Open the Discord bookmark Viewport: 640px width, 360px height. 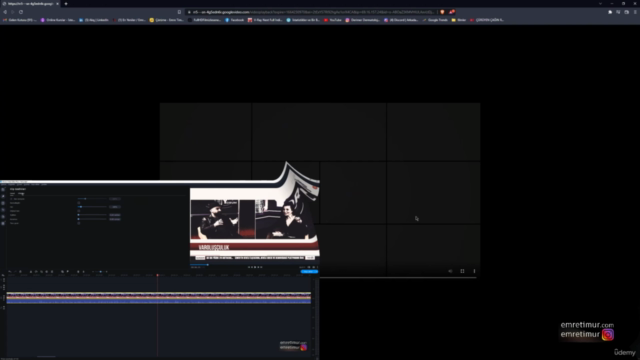[401, 20]
